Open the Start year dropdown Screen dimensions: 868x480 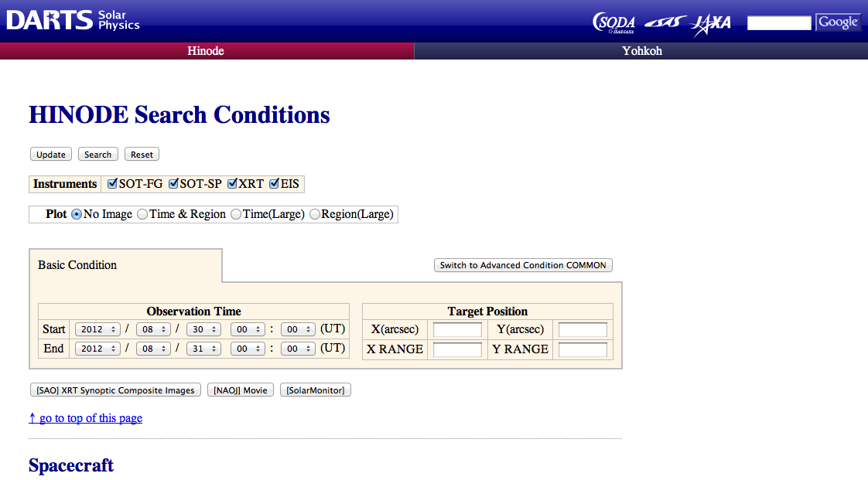(97, 329)
